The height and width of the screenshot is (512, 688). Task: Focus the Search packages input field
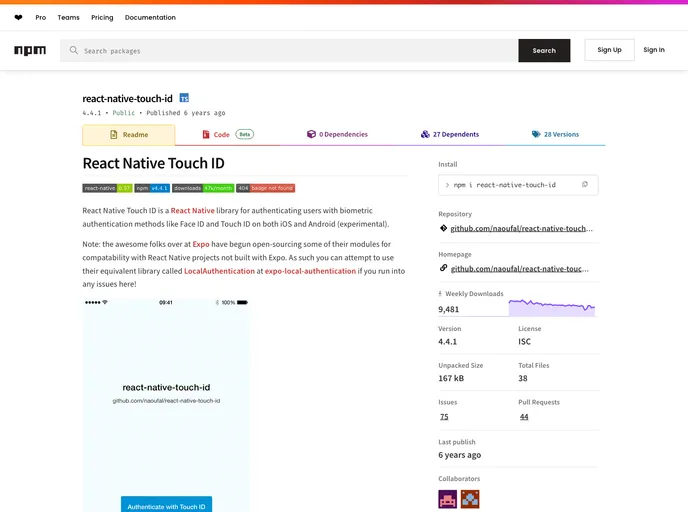(x=289, y=50)
